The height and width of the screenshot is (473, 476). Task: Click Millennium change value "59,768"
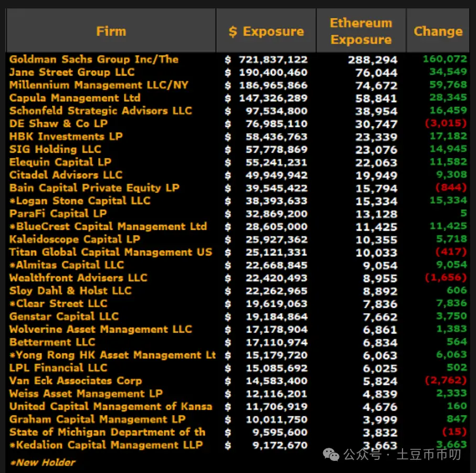point(448,84)
